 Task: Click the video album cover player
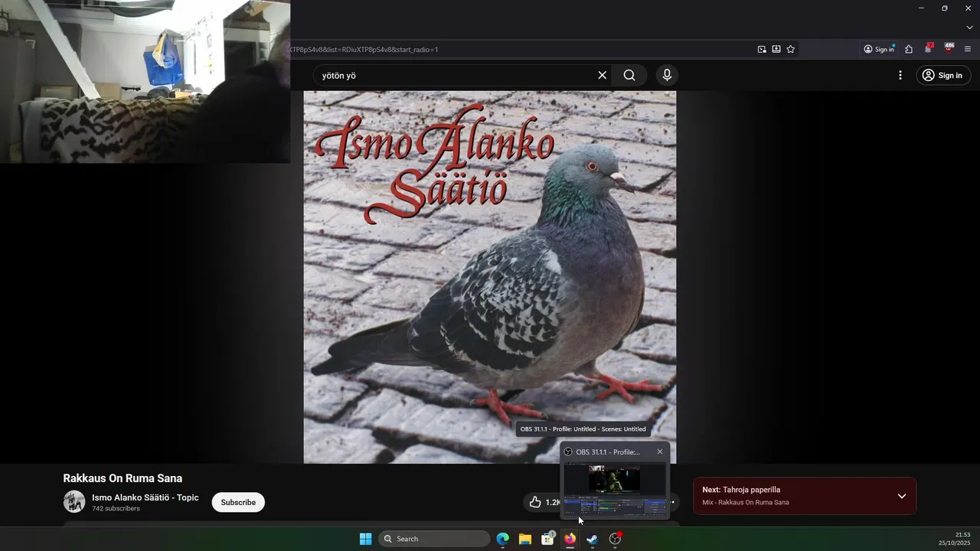(490, 277)
